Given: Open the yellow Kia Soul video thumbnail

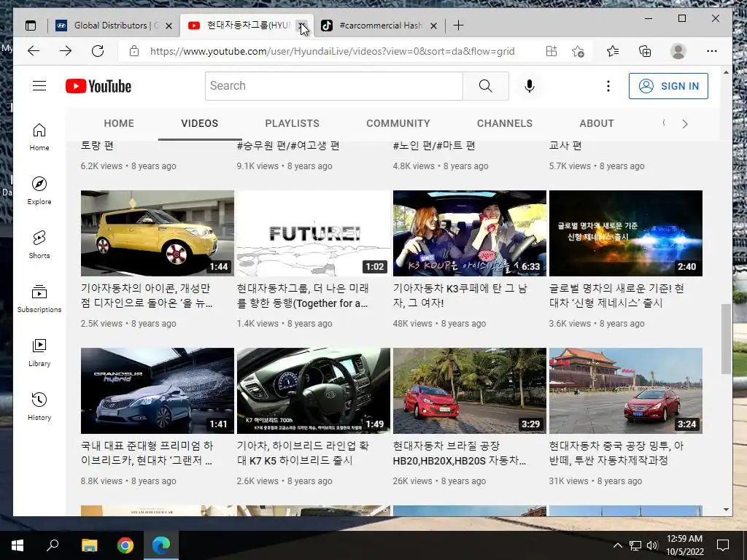Looking at the screenshot, I should click(158, 233).
